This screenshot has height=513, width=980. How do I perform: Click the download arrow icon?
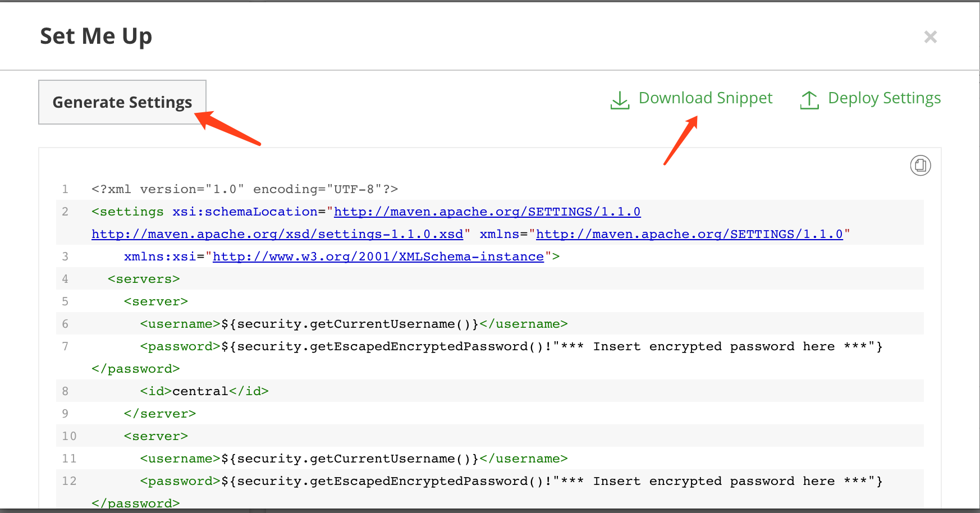620,100
